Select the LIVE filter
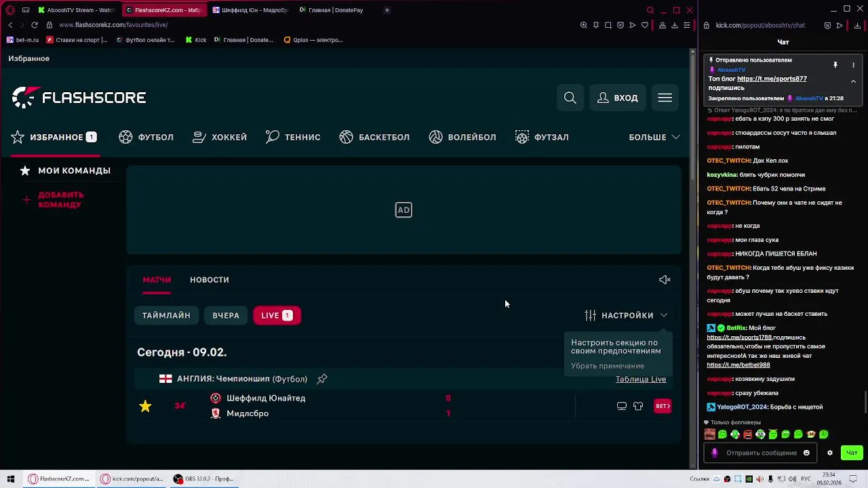The height and width of the screenshot is (488, 868). (x=277, y=315)
